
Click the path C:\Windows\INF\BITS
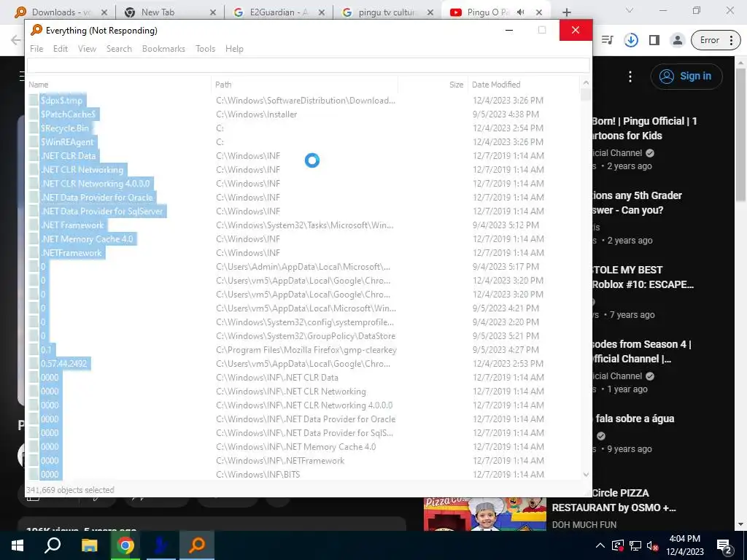258,474
